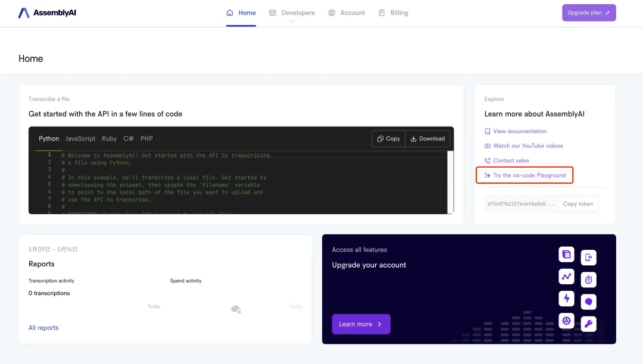Screen dimensions: 643x364
Task: Click the wrench feature icon
Action: 588,324
